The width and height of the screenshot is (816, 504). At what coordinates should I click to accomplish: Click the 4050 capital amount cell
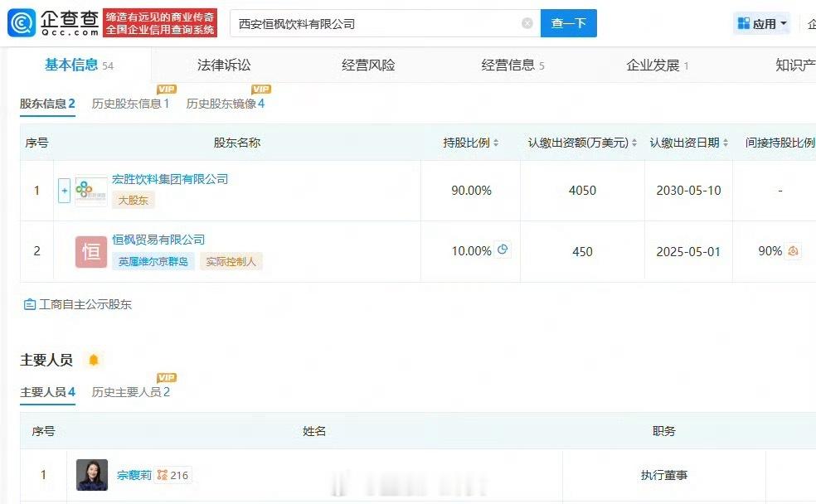pyautogui.click(x=582, y=191)
